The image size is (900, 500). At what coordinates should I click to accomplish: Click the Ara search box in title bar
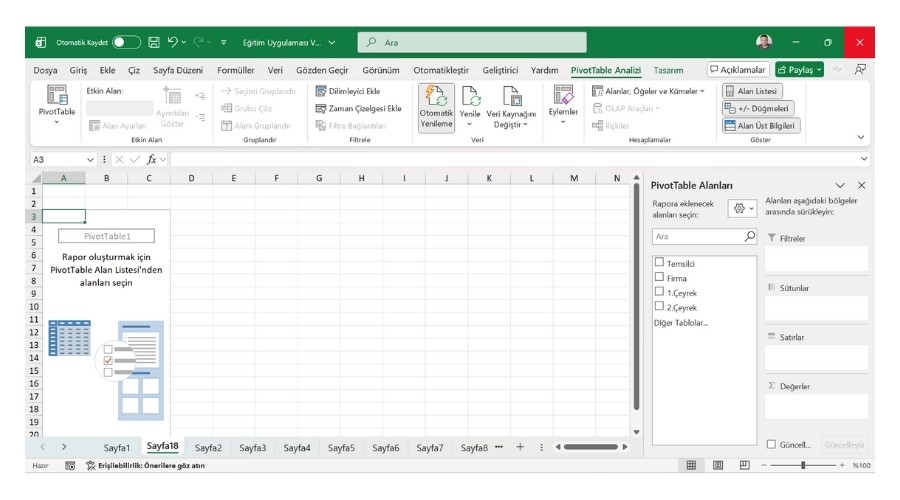coord(472,42)
